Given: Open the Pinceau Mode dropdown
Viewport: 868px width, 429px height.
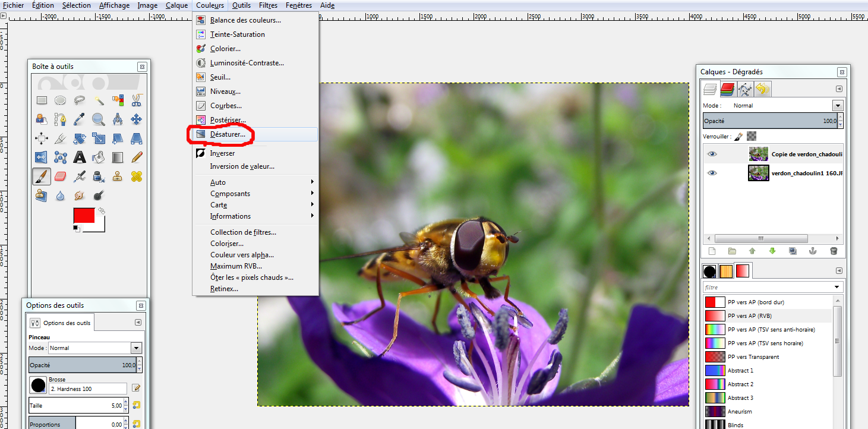Looking at the screenshot, I should pyautogui.click(x=136, y=348).
